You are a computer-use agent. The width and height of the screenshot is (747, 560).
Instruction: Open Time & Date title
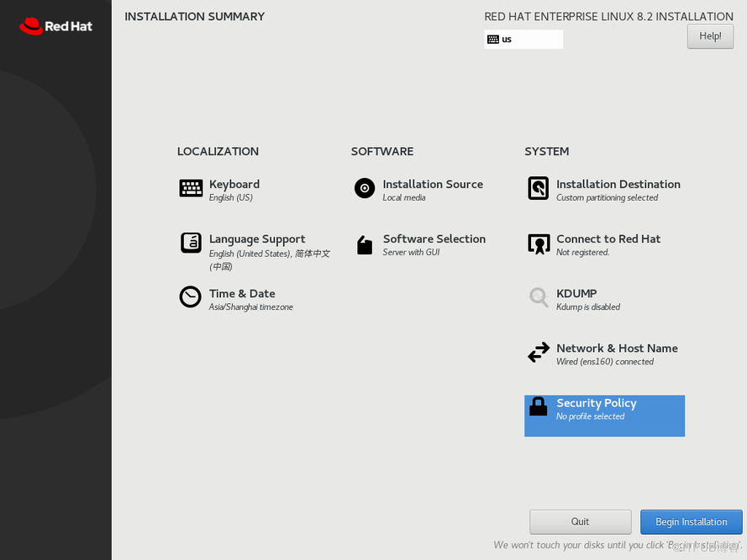point(242,294)
